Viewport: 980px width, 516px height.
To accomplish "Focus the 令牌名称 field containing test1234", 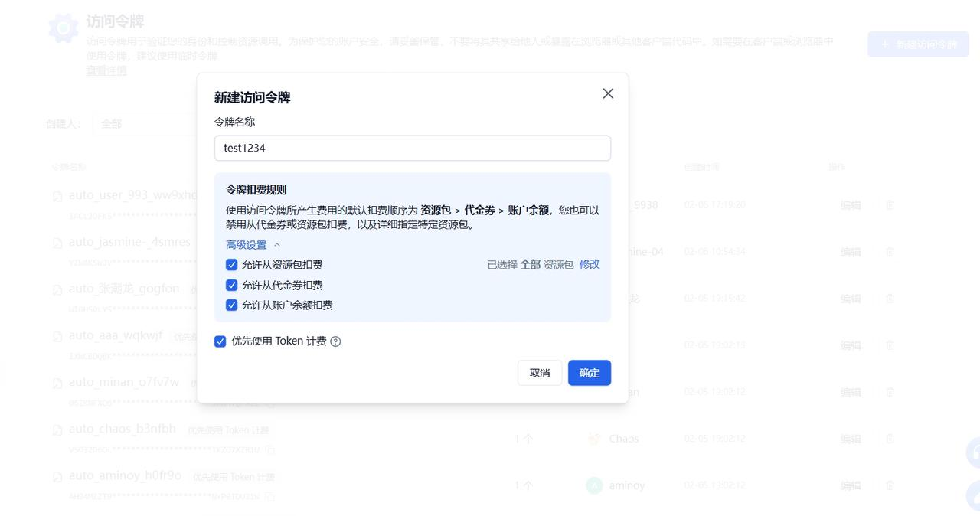I will pos(413,148).
